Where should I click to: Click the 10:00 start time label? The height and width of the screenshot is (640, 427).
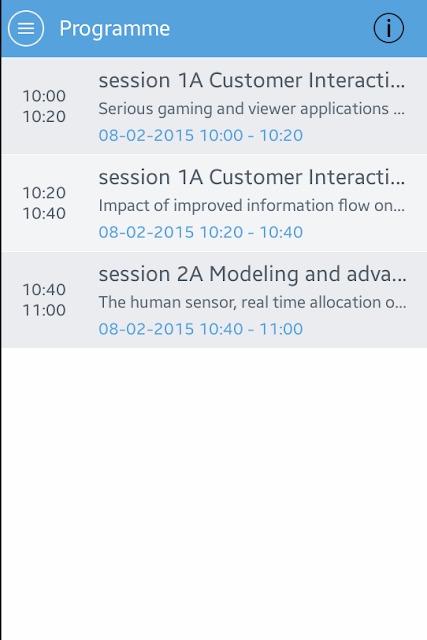[44, 96]
